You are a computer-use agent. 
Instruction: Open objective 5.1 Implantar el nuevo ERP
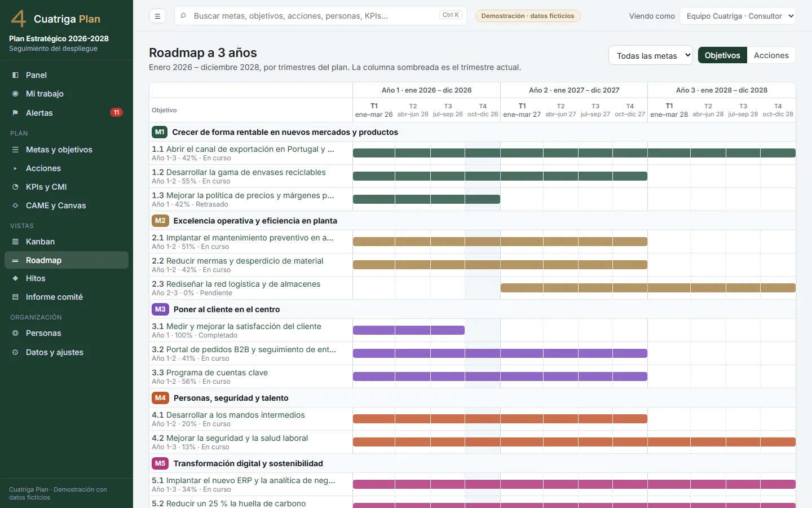point(244,480)
